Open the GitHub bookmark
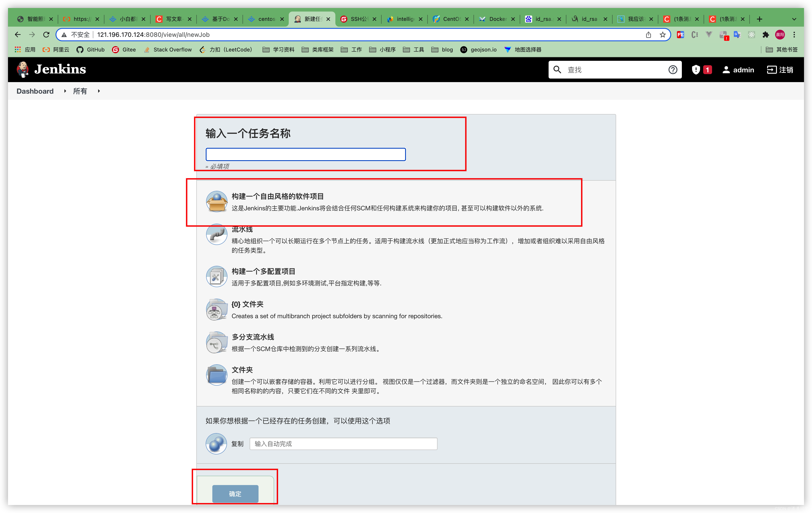Image resolution: width=812 pixels, height=513 pixels. tap(90, 49)
